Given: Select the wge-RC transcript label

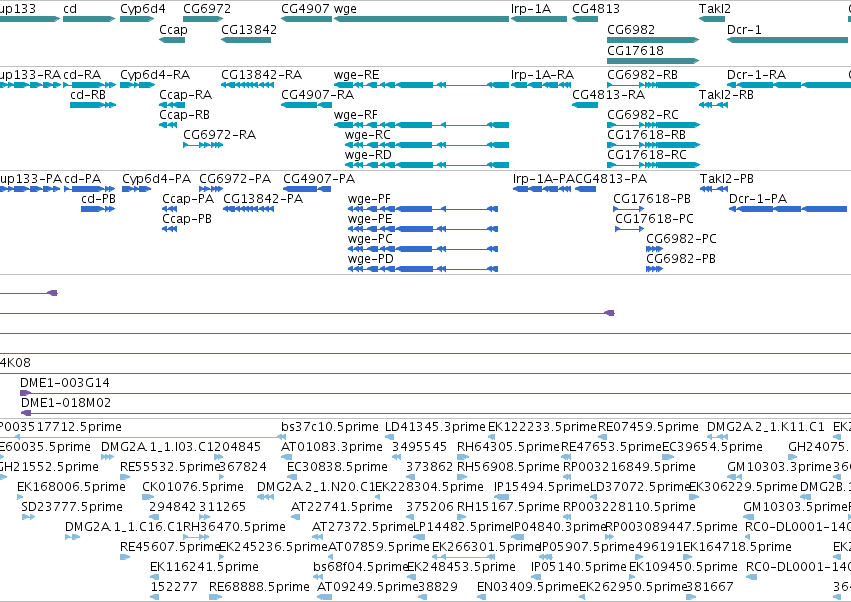Looking at the screenshot, I should (x=367, y=135).
